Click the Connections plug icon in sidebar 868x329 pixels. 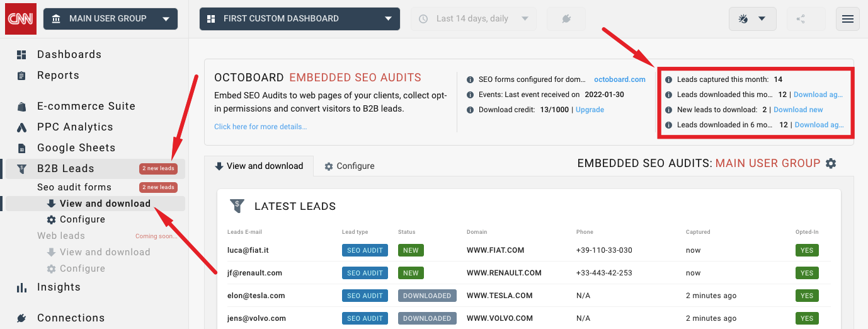21,318
